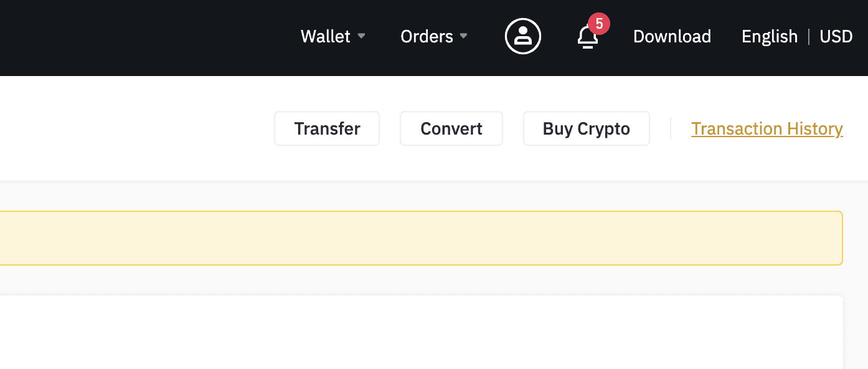Expand the Orders dropdown arrow

coord(463,36)
